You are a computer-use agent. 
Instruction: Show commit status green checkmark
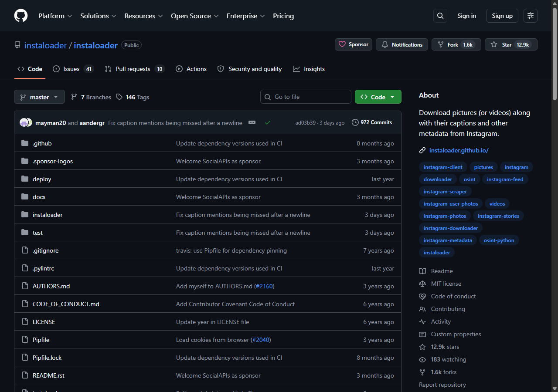click(x=268, y=123)
